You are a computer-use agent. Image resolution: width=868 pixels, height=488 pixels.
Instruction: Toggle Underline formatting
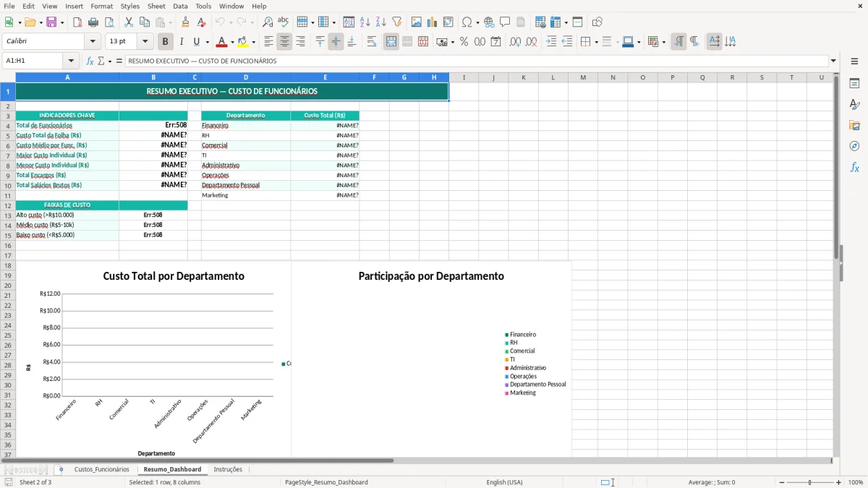(197, 42)
